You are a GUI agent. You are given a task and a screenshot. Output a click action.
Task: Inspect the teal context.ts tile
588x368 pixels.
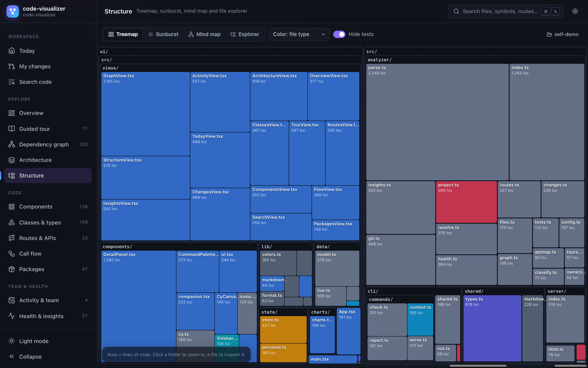pyautogui.click(x=420, y=320)
